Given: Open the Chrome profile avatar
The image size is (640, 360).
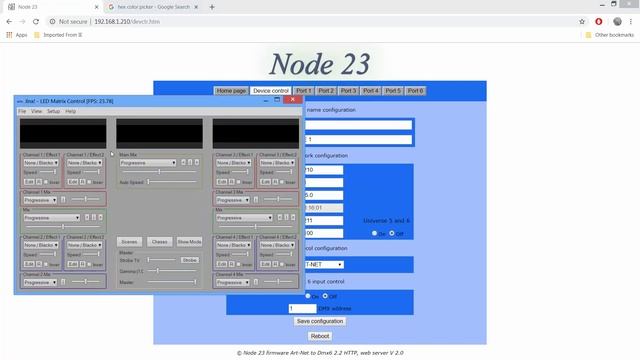Looking at the screenshot, I should (618, 22).
